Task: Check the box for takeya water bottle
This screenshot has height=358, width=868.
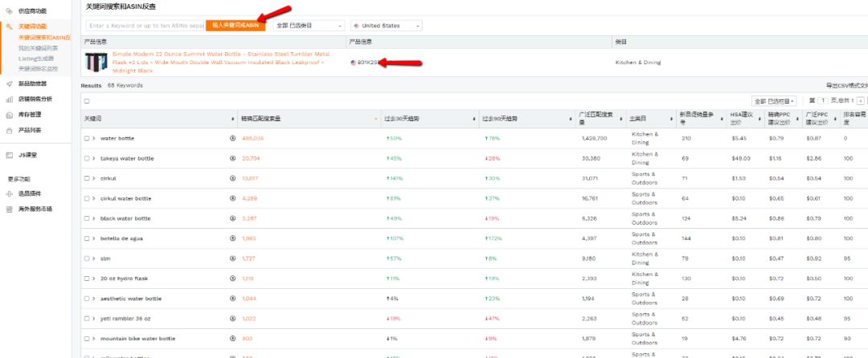Action: point(87,159)
